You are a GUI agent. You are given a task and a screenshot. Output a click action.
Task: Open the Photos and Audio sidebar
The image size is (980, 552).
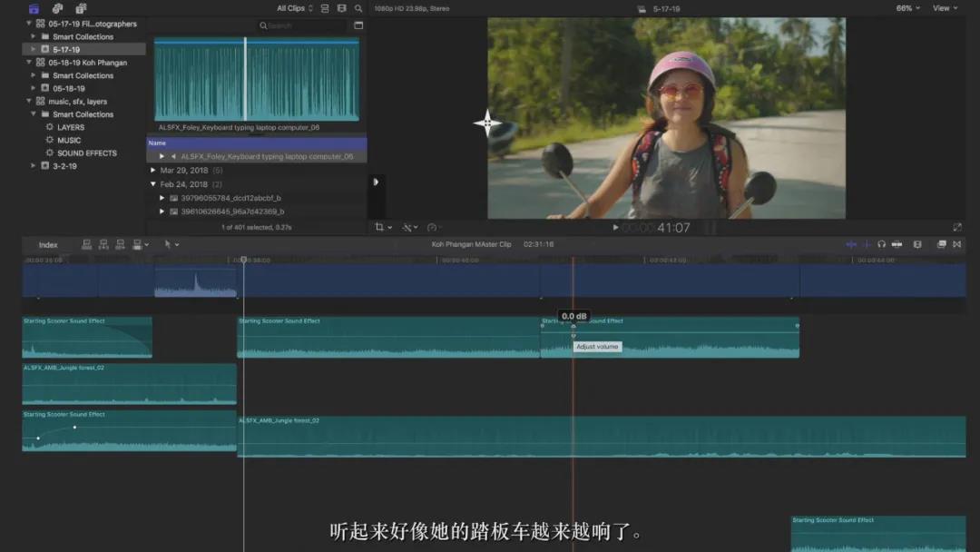(57, 8)
